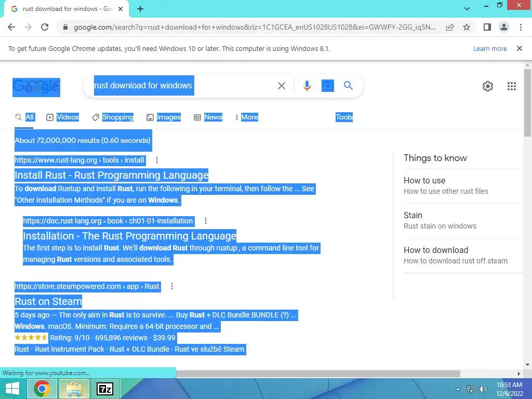Open the network status tray icon
The height and width of the screenshot is (399, 532).
[471, 389]
